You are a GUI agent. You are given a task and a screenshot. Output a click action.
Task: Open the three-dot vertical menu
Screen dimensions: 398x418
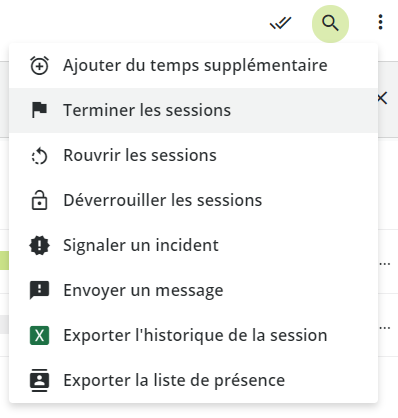(x=380, y=22)
